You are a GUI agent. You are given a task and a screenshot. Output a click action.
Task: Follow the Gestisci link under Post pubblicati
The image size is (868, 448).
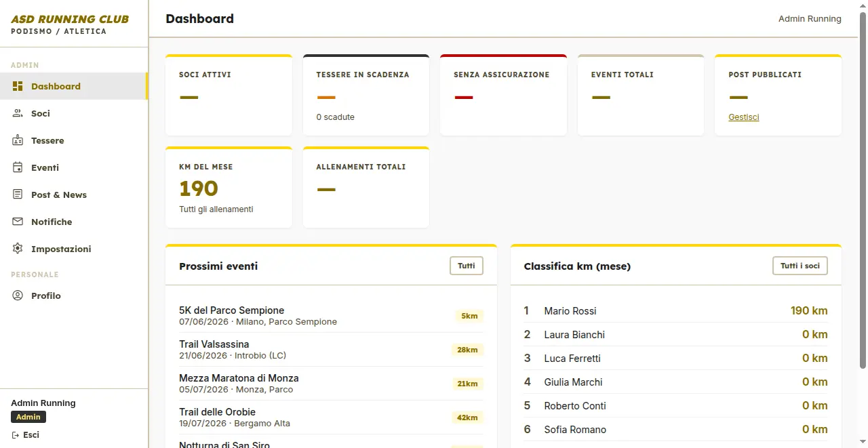[744, 117]
